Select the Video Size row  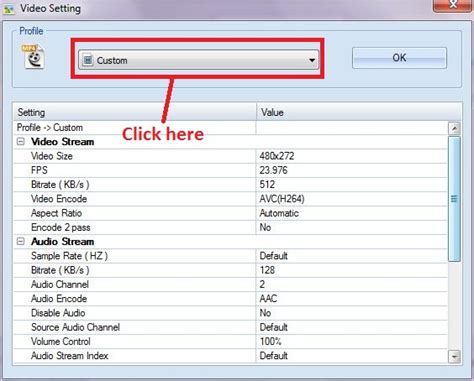tap(231, 156)
